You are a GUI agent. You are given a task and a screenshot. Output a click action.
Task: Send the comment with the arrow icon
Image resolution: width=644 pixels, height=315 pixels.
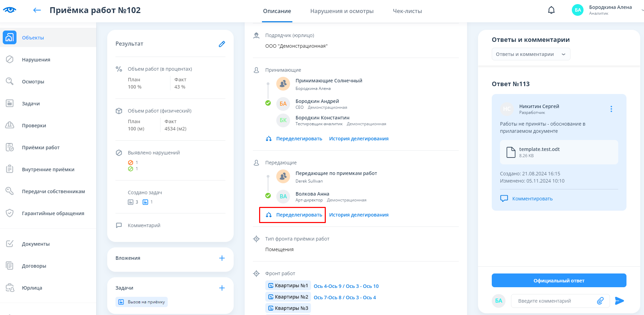tap(619, 301)
